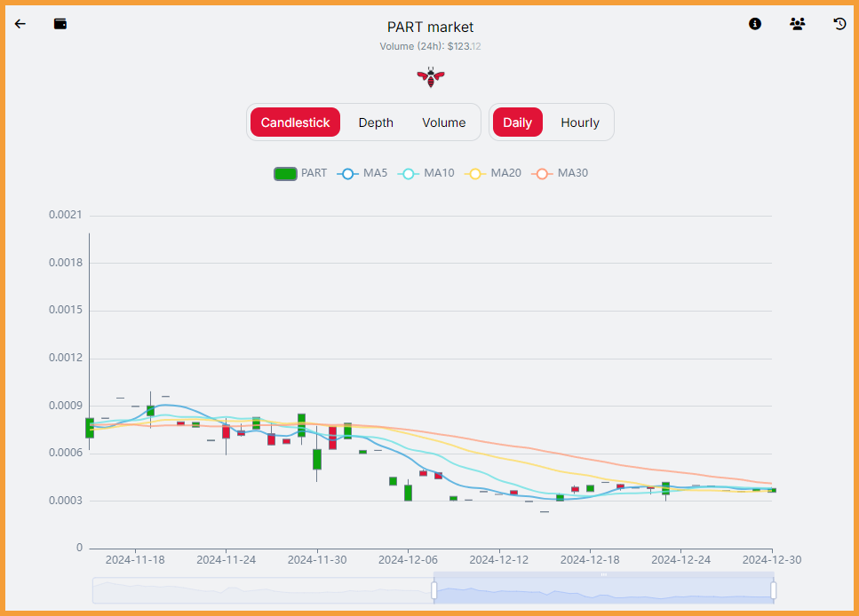Screen dimensions: 859x616
Task: Toggle the MA5 line in legend
Action: pyautogui.click(x=362, y=174)
